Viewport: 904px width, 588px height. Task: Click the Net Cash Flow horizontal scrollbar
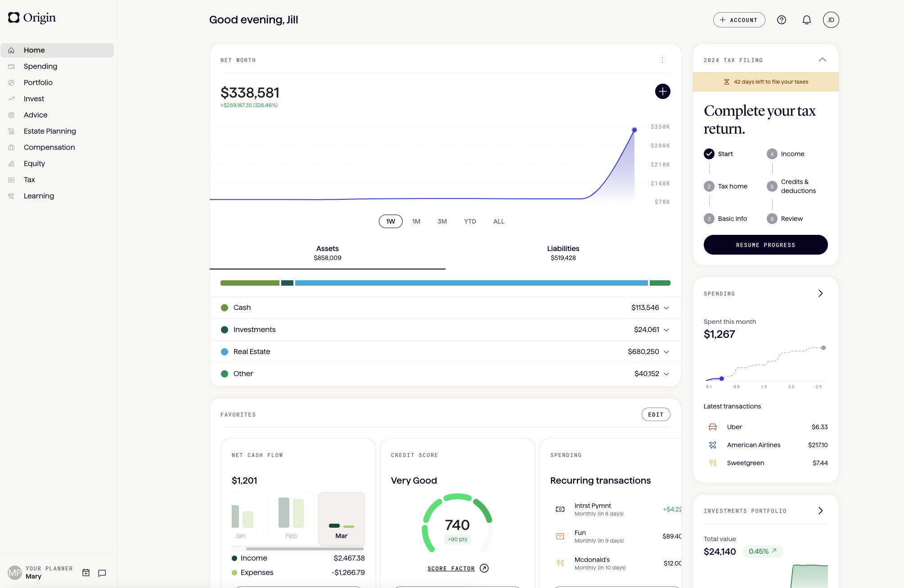(305, 549)
